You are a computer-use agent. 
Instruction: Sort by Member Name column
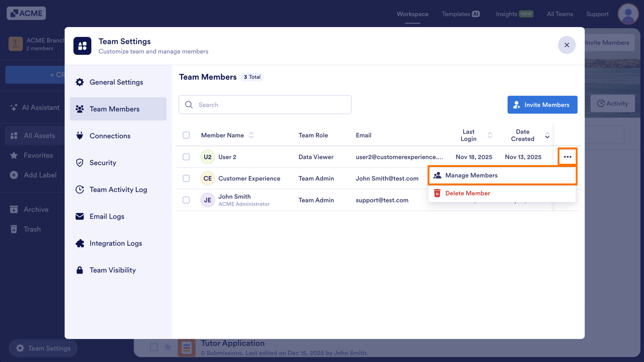pos(251,135)
